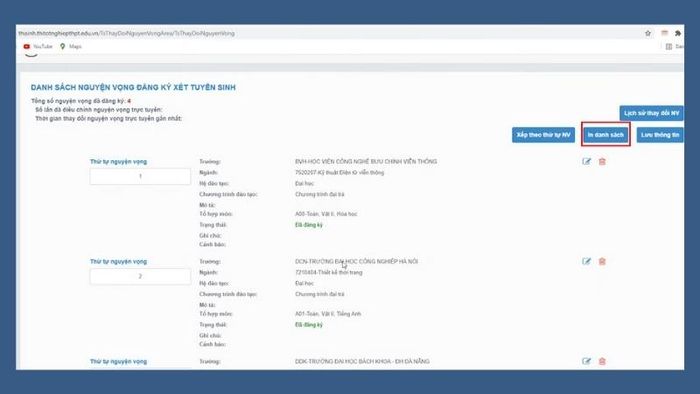Click order input showing 2
The width and height of the screenshot is (700, 394).
coord(140,276)
